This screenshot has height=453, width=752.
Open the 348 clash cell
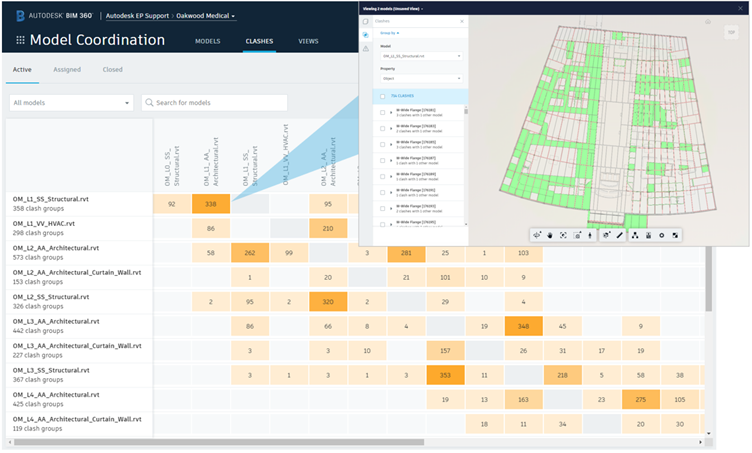(523, 326)
